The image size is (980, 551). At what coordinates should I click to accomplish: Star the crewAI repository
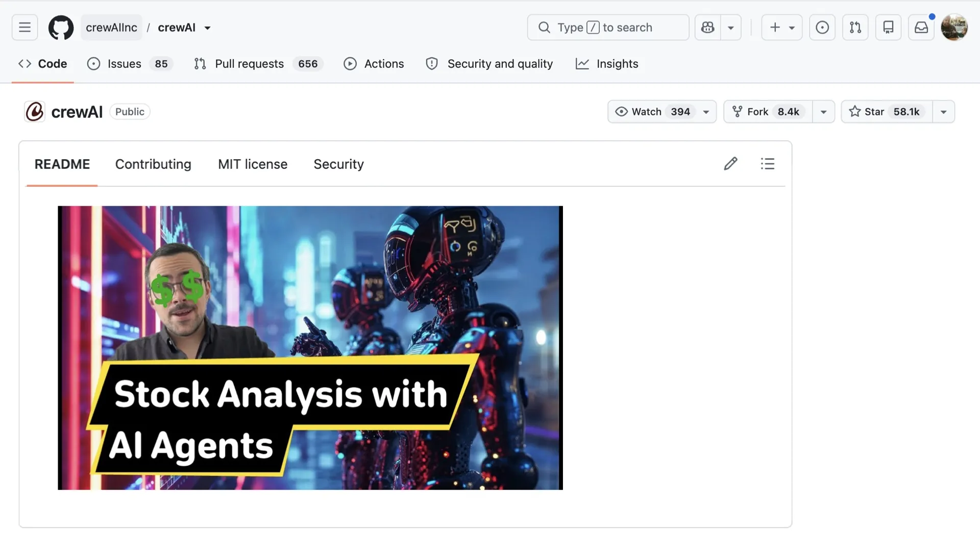887,112
